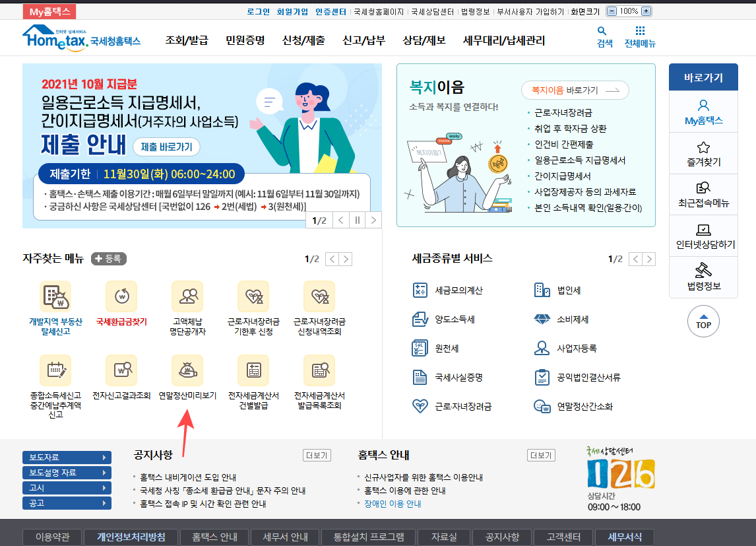756x546 pixels.
Task: Open the 신청/제출 menu
Action: [303, 40]
